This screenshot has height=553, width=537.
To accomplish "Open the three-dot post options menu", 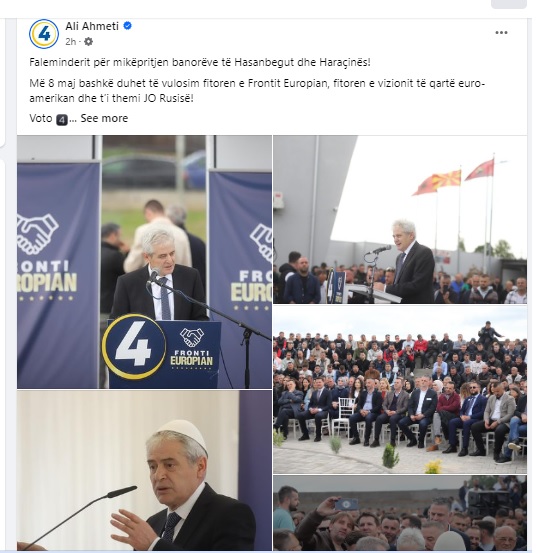I will tap(501, 32).
